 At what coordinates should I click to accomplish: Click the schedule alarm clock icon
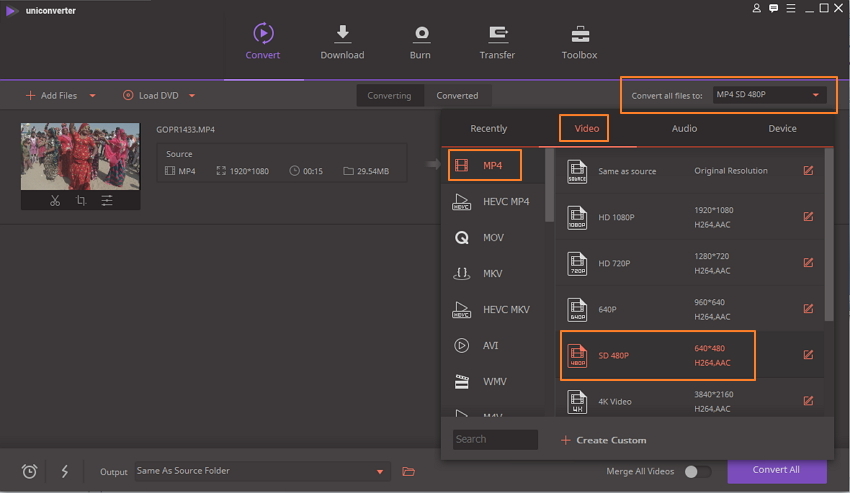tap(29, 471)
